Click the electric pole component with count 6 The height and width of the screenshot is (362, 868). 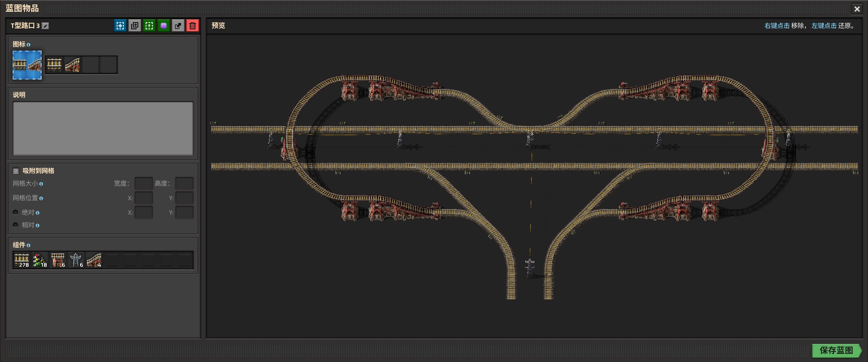[76, 260]
